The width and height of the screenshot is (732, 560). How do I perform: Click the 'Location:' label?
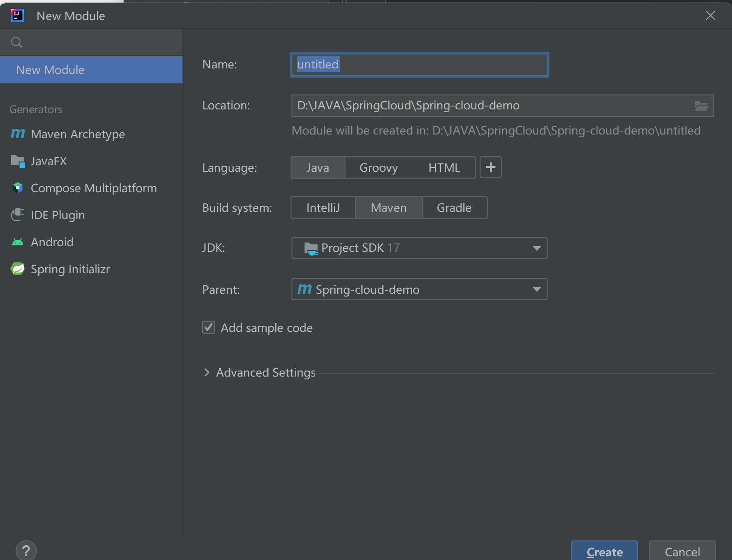click(226, 105)
